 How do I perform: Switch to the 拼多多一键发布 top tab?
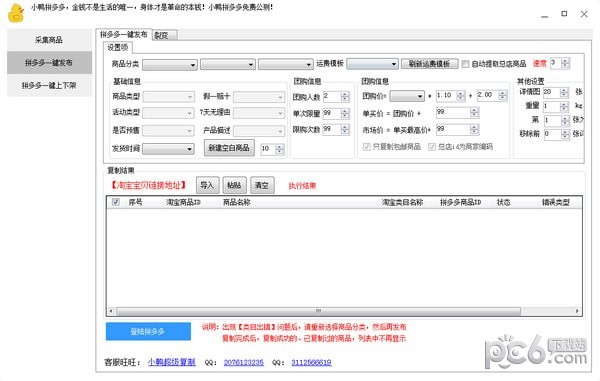point(124,34)
